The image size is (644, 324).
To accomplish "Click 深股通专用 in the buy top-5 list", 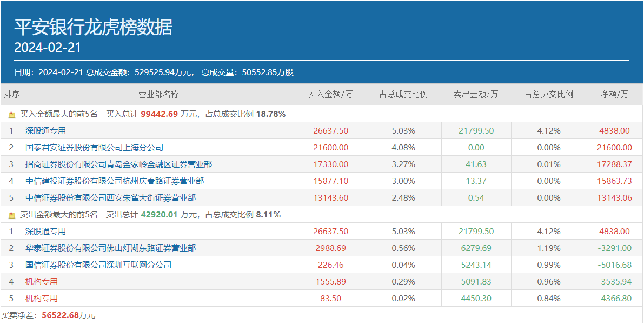I will (x=45, y=131).
